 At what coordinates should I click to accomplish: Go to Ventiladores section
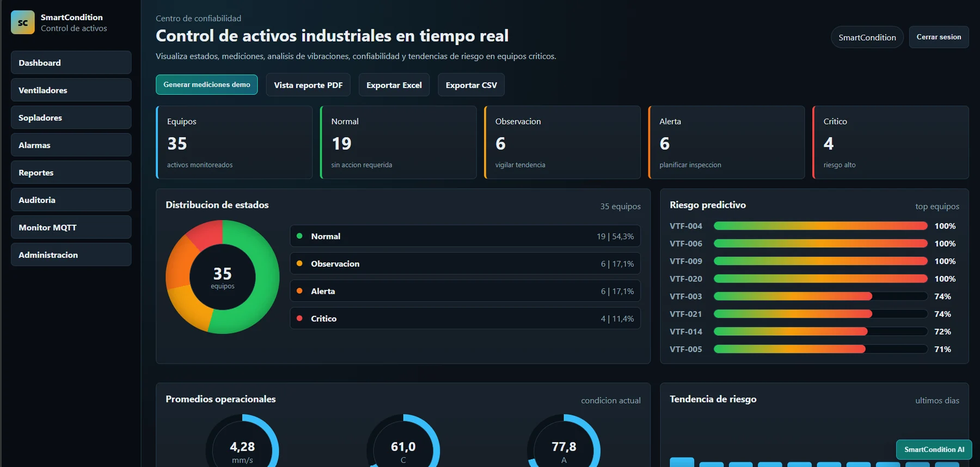(71, 90)
